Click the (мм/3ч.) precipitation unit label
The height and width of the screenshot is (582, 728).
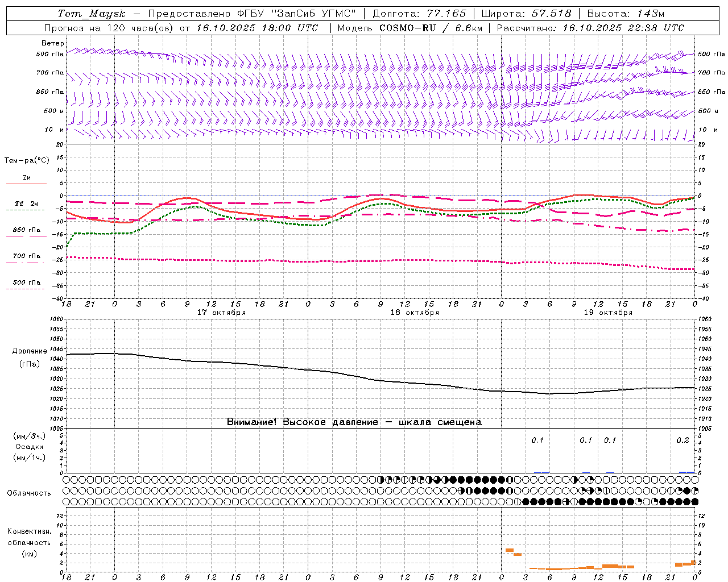click(29, 436)
